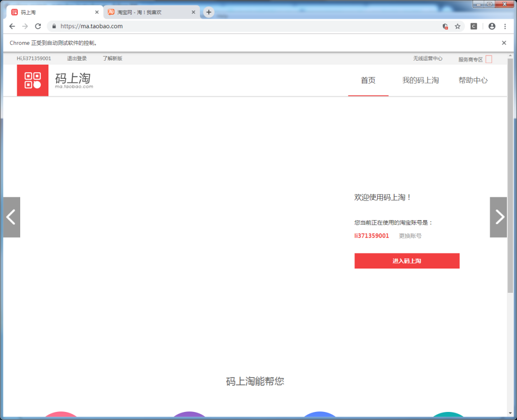Click the 更换账号 link
517x420 pixels.
(410, 236)
